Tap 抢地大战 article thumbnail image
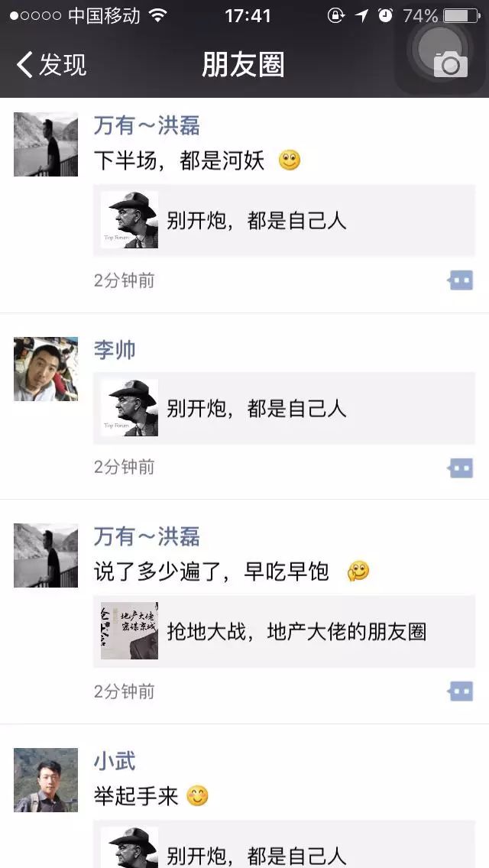Viewport: 489px width, 868px height. coord(130,631)
